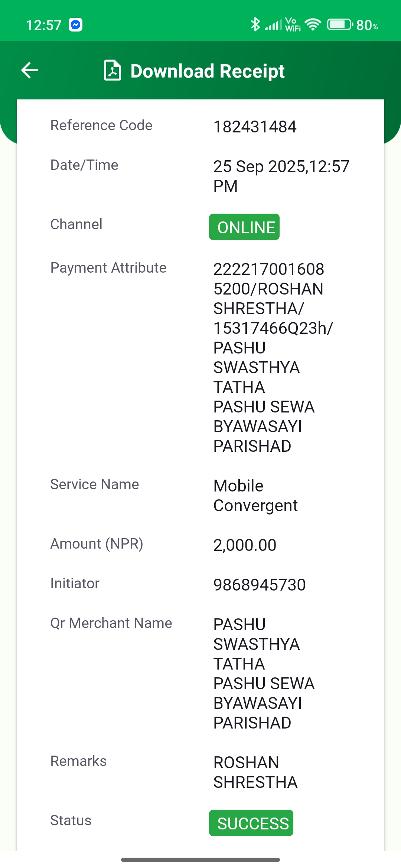Image resolution: width=401 pixels, height=868 pixels.
Task: Open the Messenger notification icon in status bar
Action: pos(76,25)
